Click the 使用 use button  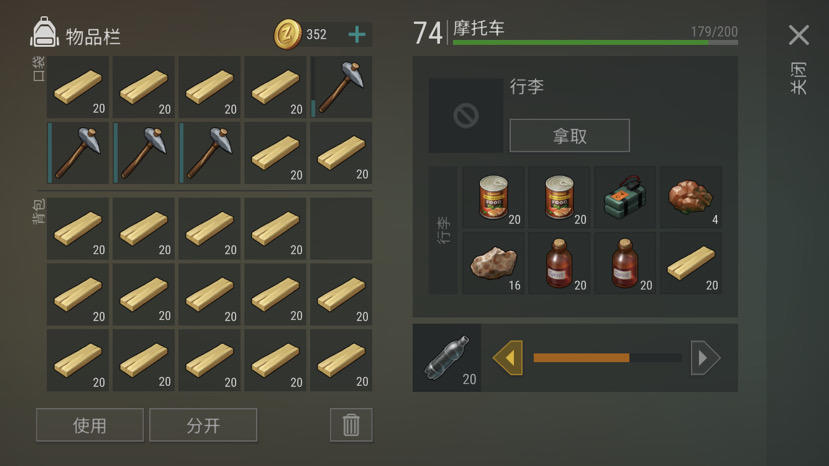pos(90,425)
